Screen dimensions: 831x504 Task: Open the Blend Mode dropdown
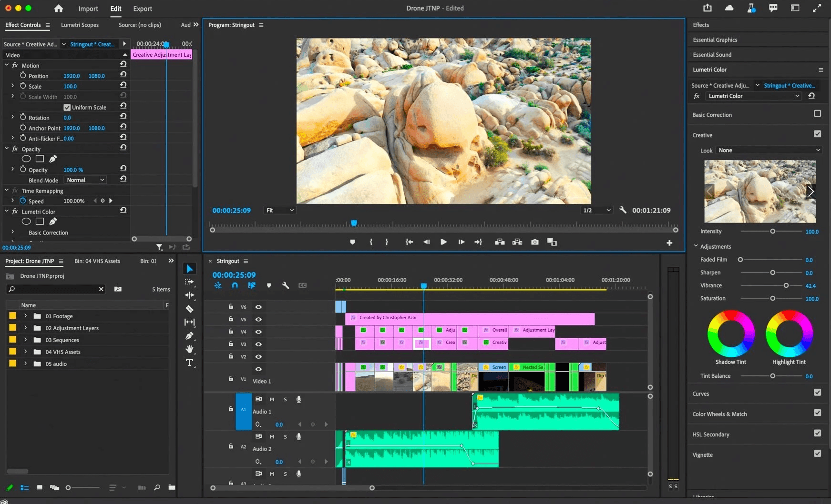85,180
